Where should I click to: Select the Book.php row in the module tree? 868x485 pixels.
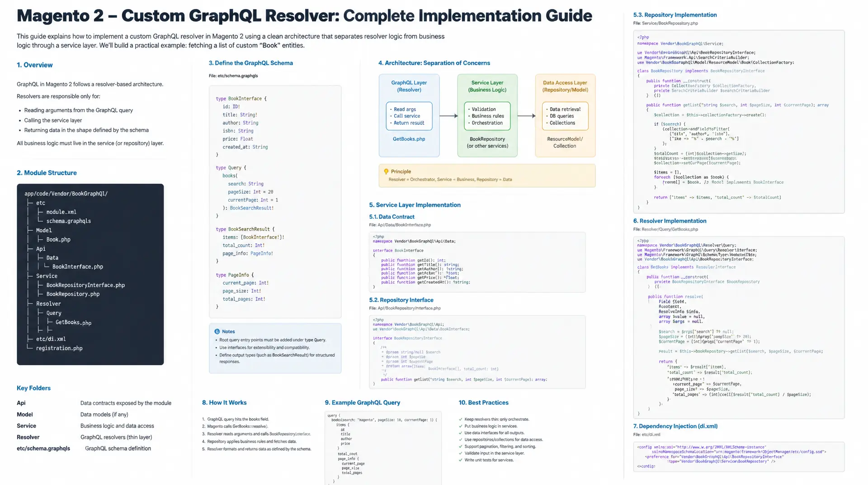coord(58,240)
